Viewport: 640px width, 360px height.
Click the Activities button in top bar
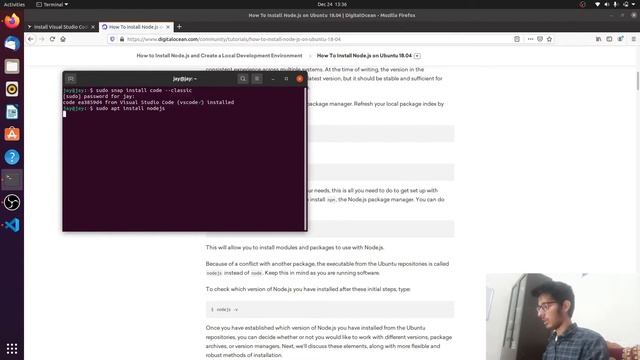[x=14, y=4]
